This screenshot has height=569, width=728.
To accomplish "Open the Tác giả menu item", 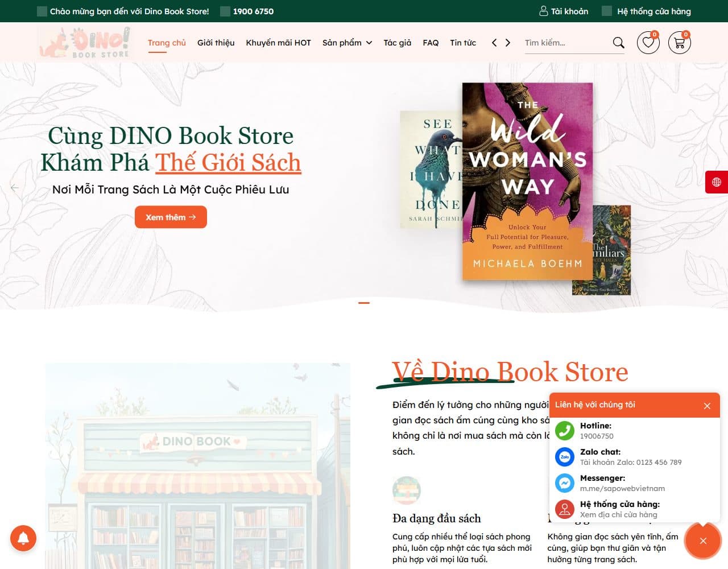I will tap(397, 43).
